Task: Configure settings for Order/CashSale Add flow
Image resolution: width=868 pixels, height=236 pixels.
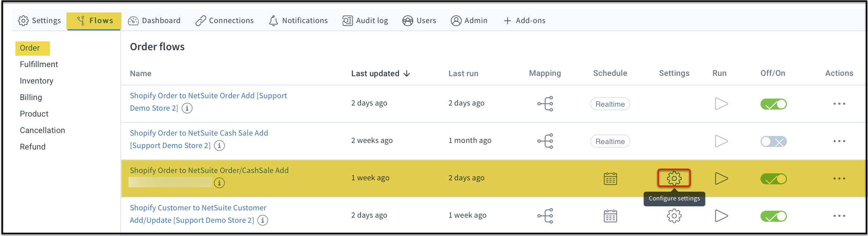Action: [x=674, y=178]
